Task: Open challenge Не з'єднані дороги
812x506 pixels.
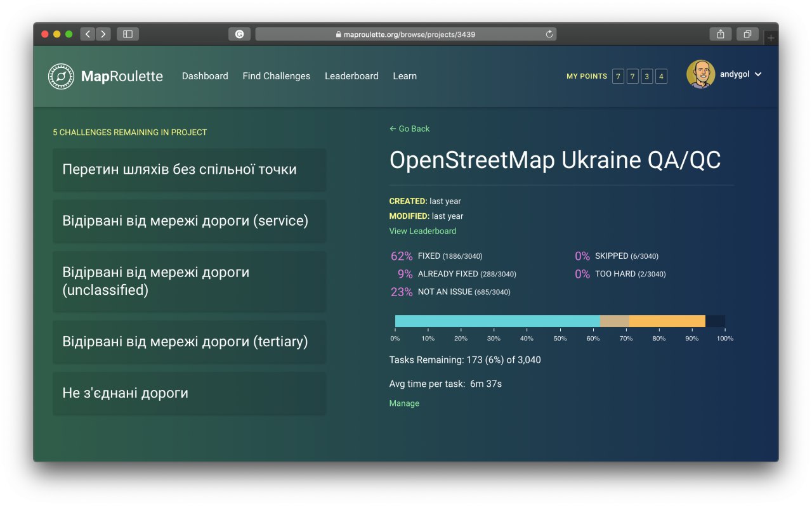Action: [x=189, y=393]
